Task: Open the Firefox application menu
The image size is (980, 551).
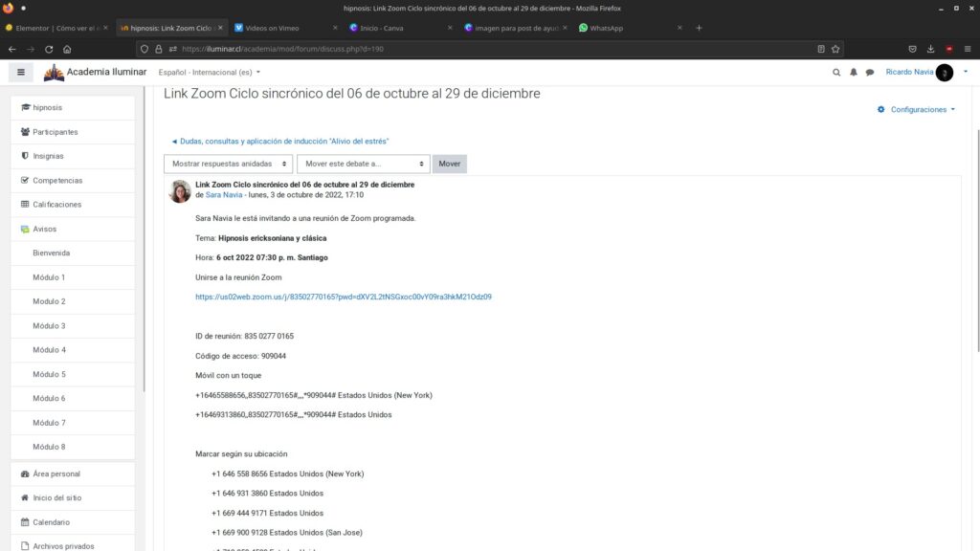Action: (968, 49)
